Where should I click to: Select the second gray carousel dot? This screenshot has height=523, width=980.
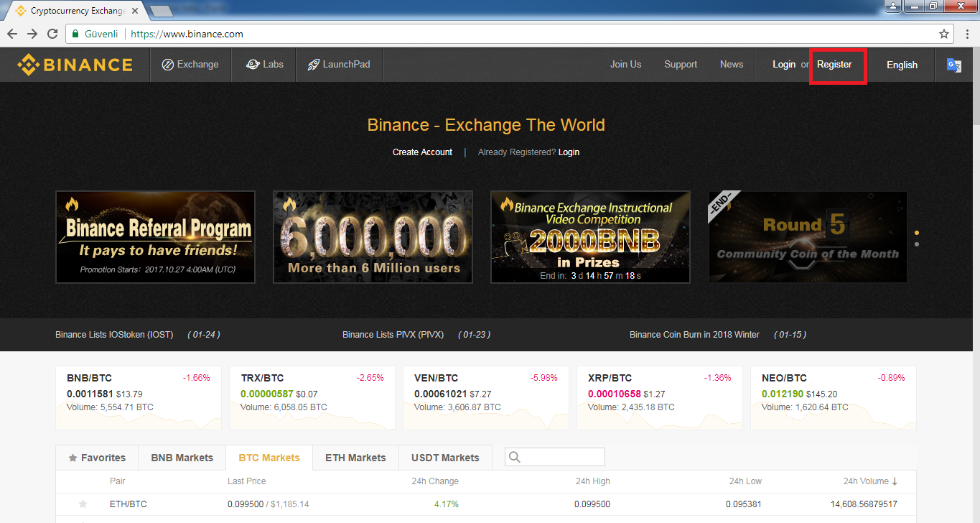(917, 244)
